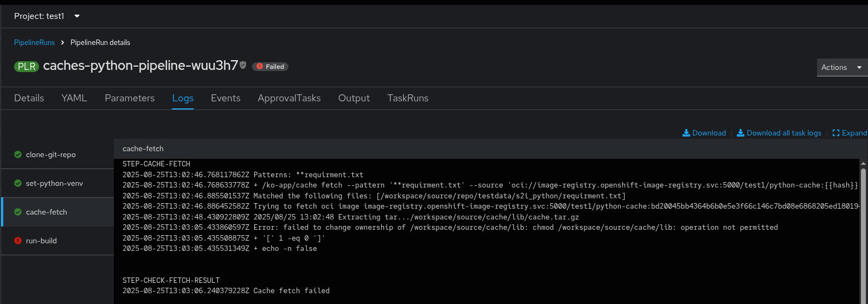Open the Parameters tab
This screenshot has height=304, width=868.
[x=130, y=98]
